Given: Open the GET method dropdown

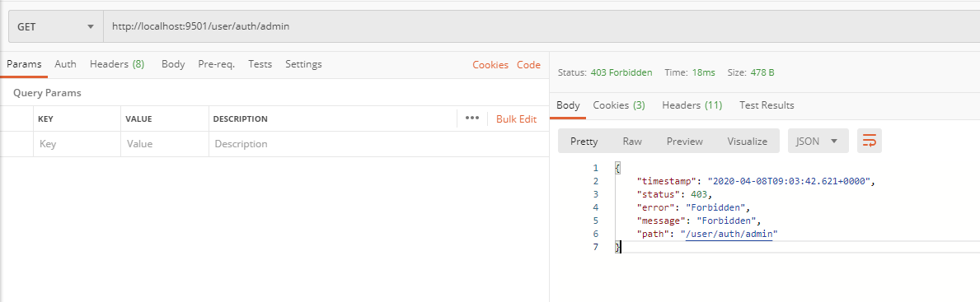Looking at the screenshot, I should pos(55,27).
